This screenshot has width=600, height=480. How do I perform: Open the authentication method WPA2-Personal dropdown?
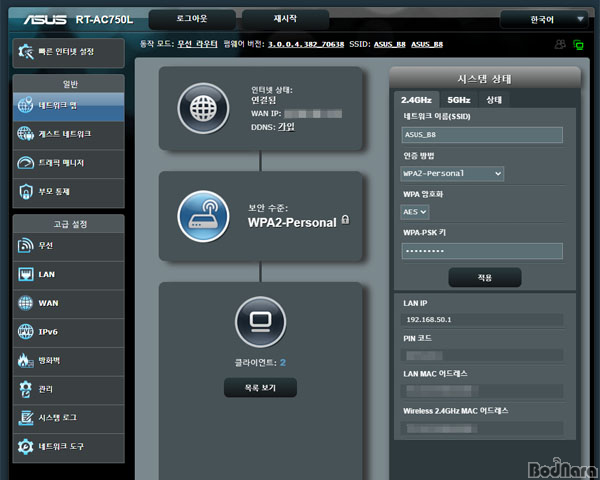point(452,174)
